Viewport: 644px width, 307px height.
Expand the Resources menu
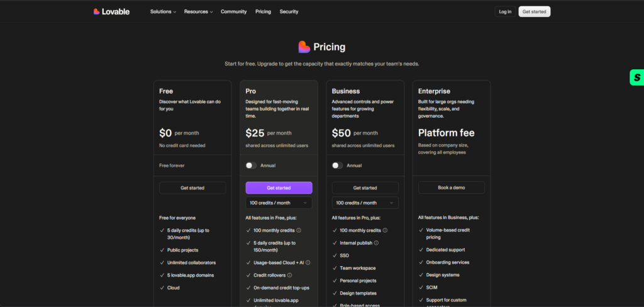(198, 11)
